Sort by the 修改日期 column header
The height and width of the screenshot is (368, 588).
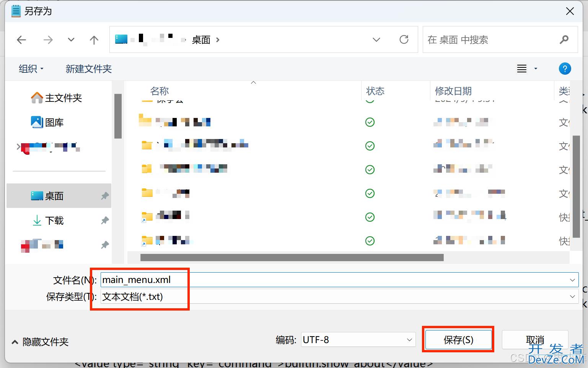453,91
